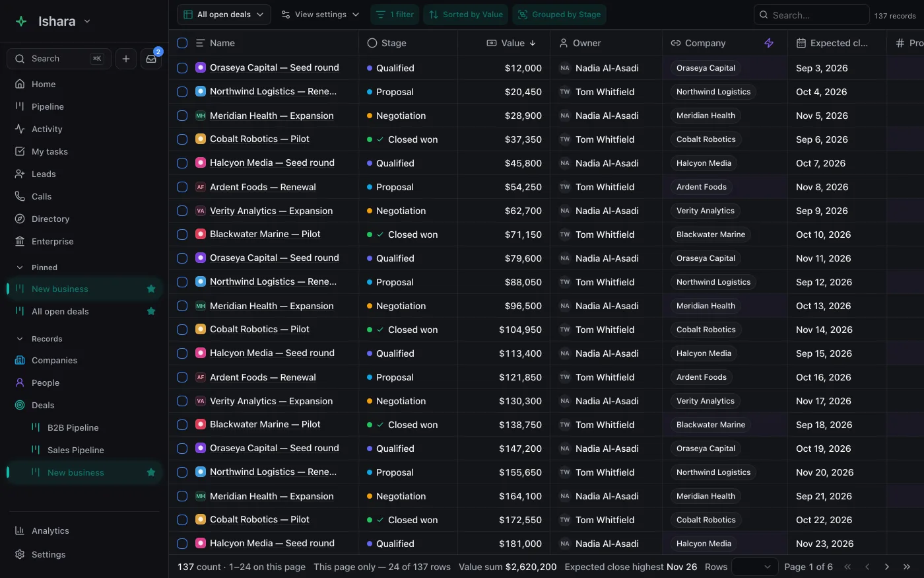924x578 pixels.
Task: Open the inbox notifications icon
Action: 151,59
